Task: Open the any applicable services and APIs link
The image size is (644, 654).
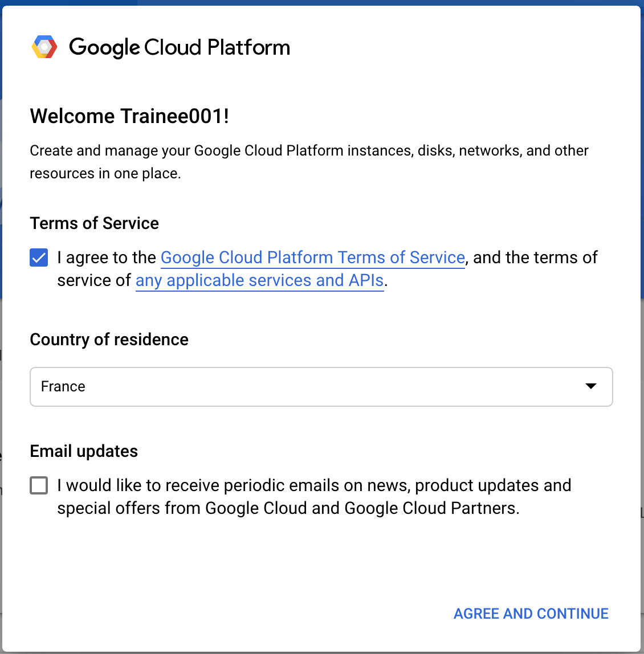Action: 260,280
